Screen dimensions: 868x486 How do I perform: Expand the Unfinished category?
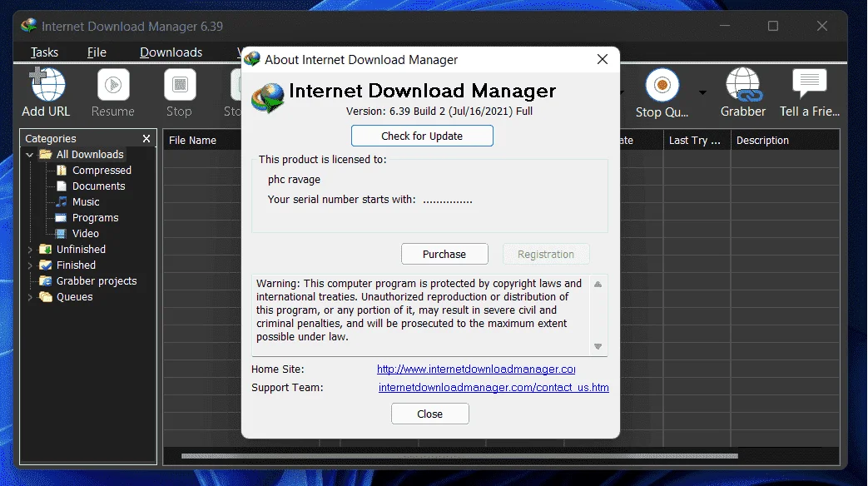coord(29,250)
